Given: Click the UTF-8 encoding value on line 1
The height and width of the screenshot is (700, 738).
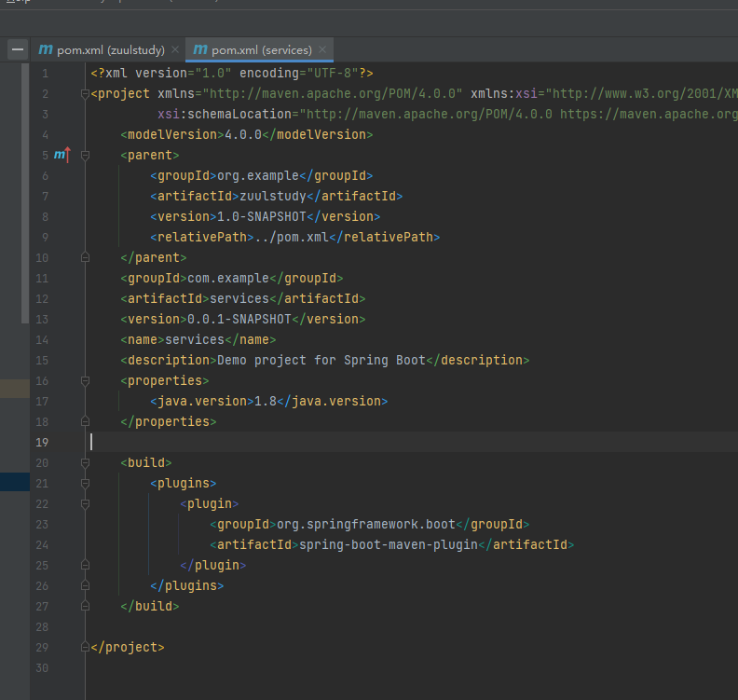Looking at the screenshot, I should pos(333,73).
